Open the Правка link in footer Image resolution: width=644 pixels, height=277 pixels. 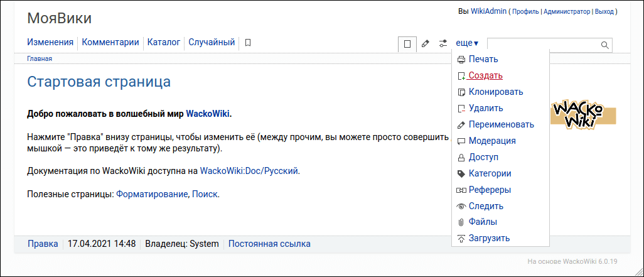(43, 244)
